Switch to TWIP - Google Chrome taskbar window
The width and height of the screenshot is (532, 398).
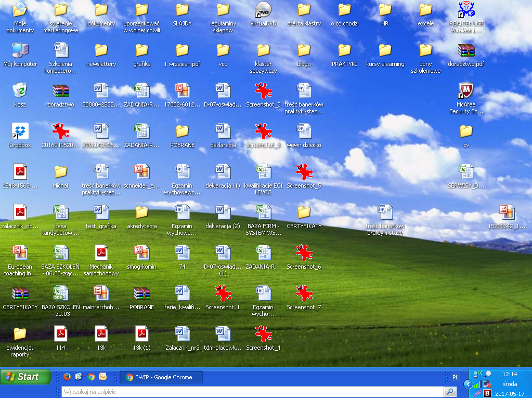tap(161, 377)
